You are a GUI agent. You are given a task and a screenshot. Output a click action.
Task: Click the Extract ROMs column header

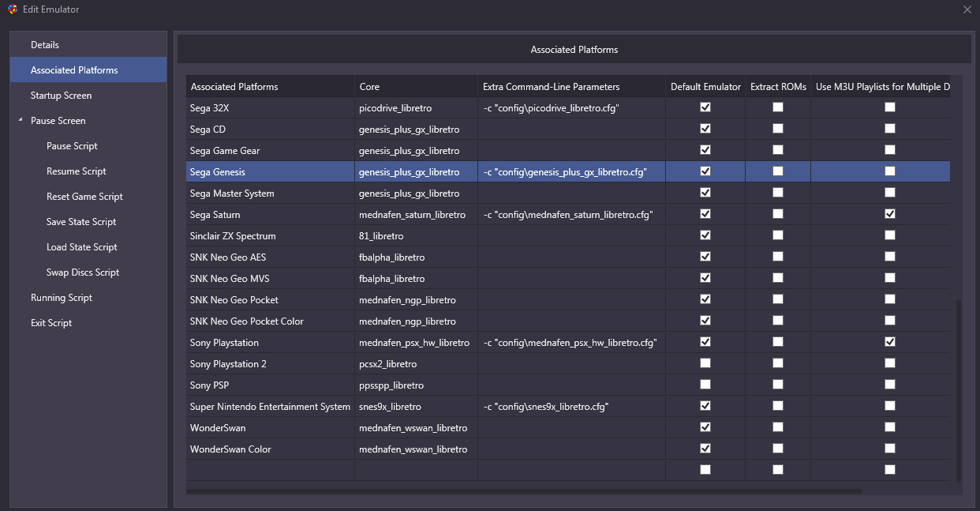tap(778, 87)
